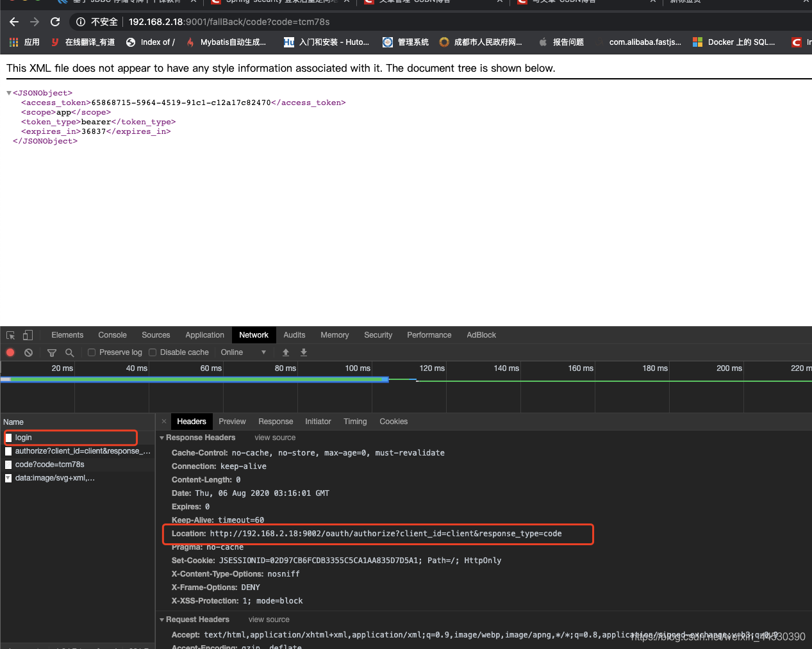Reload the page with the refresh icon
The image size is (812, 649).
(x=55, y=22)
